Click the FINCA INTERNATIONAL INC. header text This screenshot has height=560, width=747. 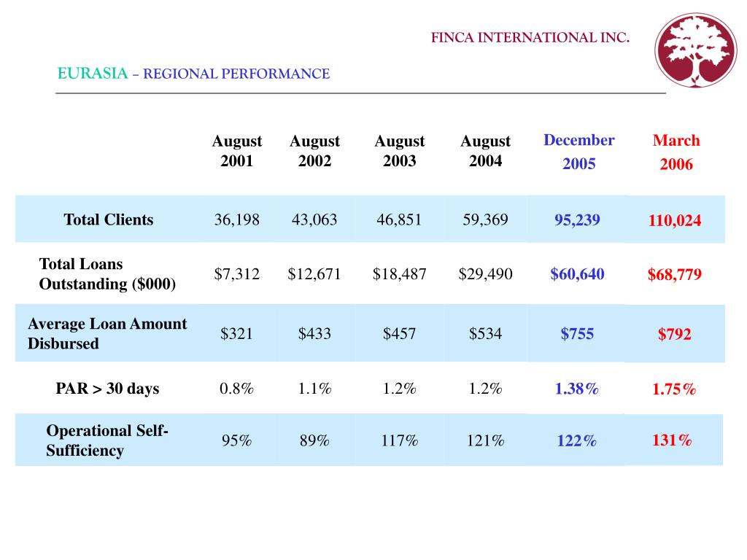click(x=530, y=38)
